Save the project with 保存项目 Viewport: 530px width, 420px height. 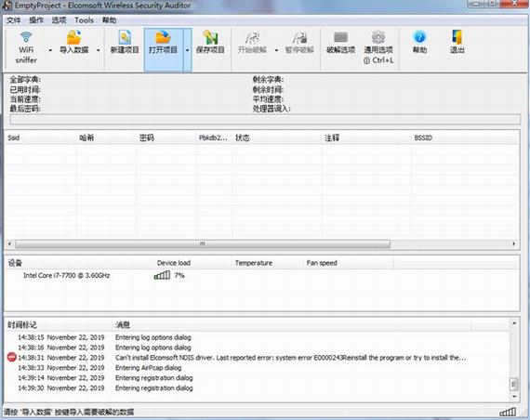click(x=210, y=42)
